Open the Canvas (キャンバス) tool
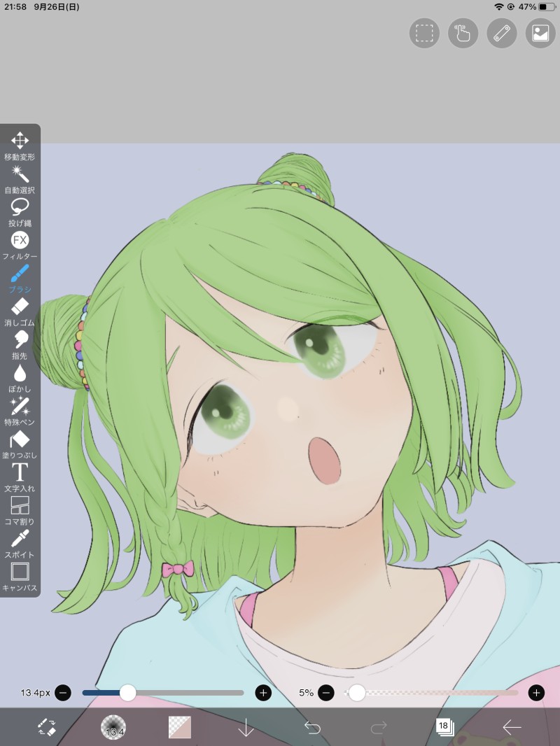Image resolution: width=560 pixels, height=746 pixels. tap(20, 577)
